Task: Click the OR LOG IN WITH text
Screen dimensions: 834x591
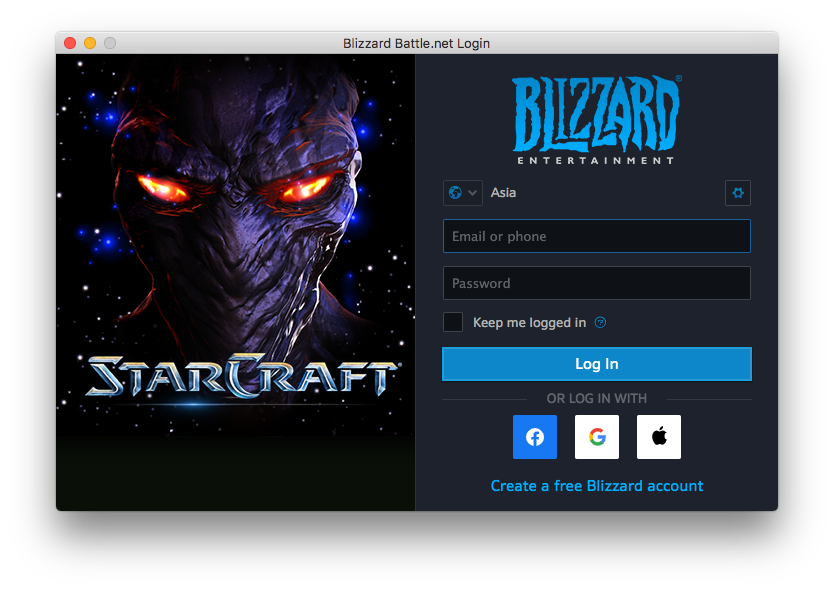Action: 597,398
